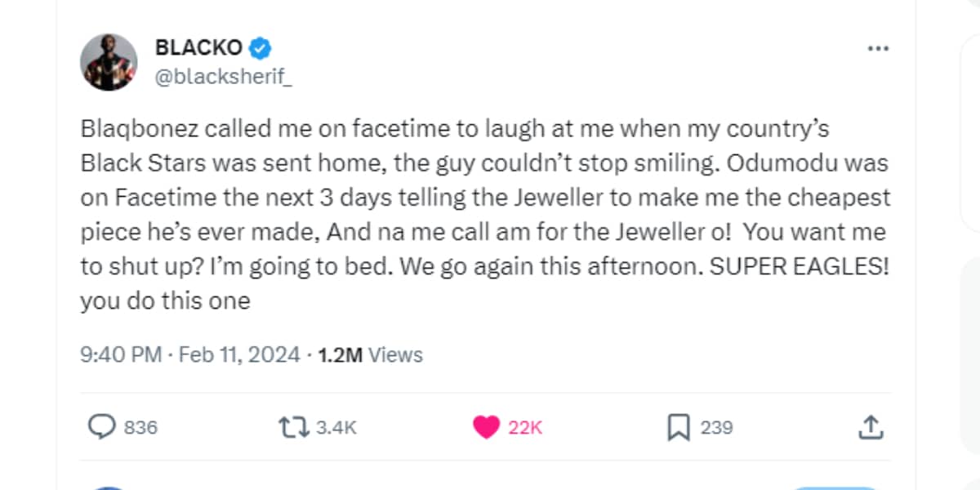Open the 1.2M Views analytics link
The width and height of the screenshot is (980, 490).
click(370, 355)
